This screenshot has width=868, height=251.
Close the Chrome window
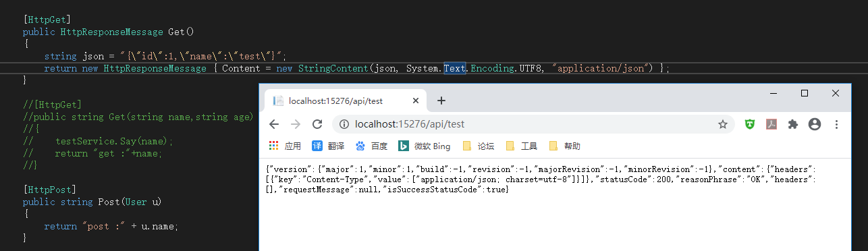[x=836, y=93]
